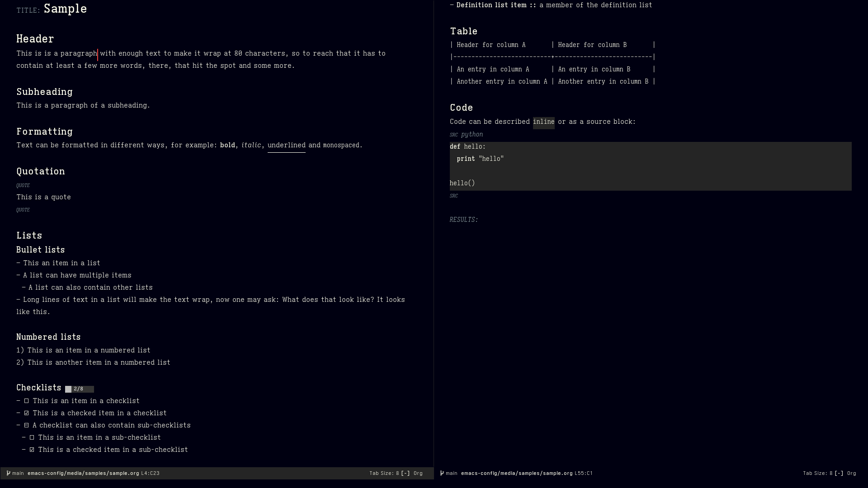This screenshot has width=868, height=488.
Task: Click the Checklists 2/8 progress indicator
Action: pos(79,389)
